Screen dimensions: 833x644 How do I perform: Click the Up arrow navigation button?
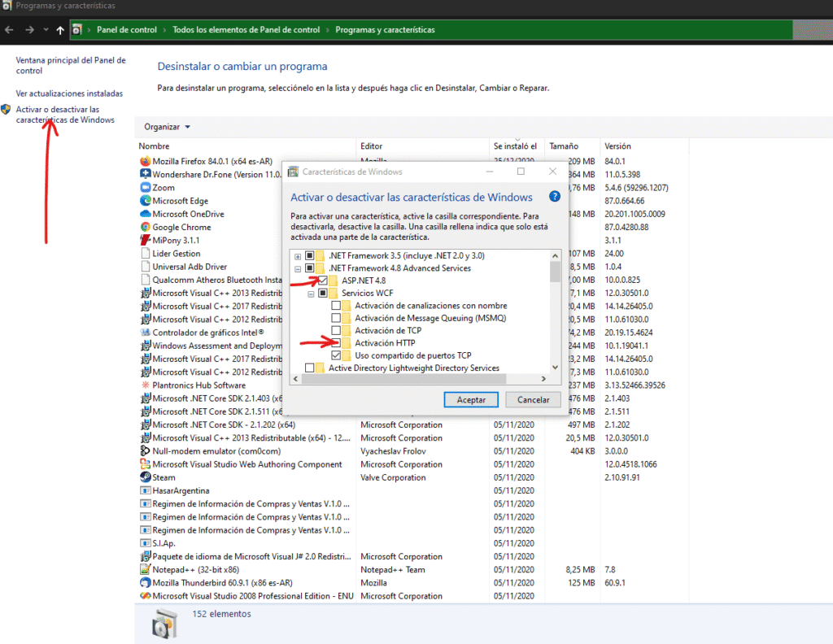[60, 30]
